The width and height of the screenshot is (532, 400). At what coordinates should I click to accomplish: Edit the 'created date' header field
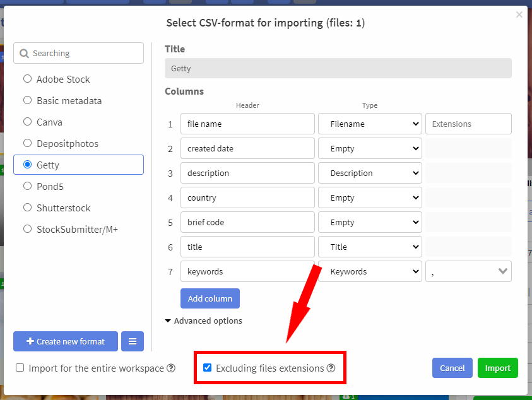(x=247, y=148)
